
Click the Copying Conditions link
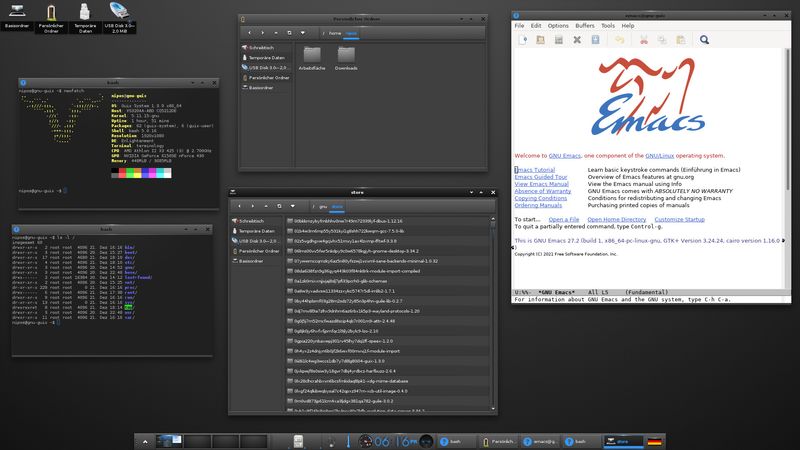pos(540,198)
